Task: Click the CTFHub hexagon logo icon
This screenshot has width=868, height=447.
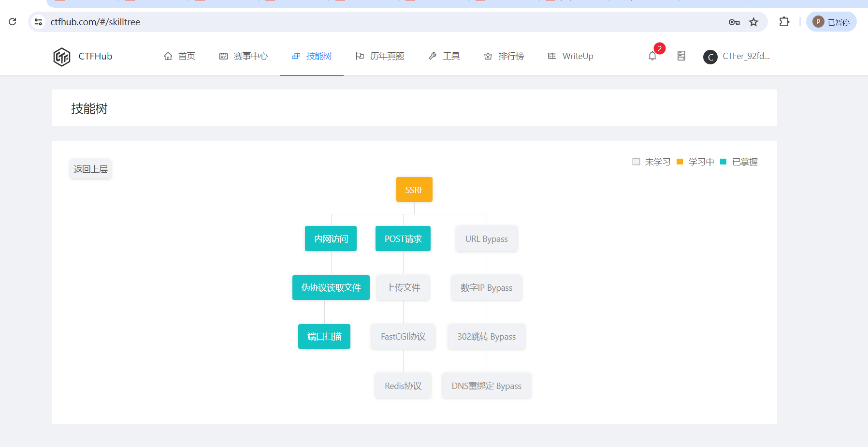Action: (x=62, y=57)
